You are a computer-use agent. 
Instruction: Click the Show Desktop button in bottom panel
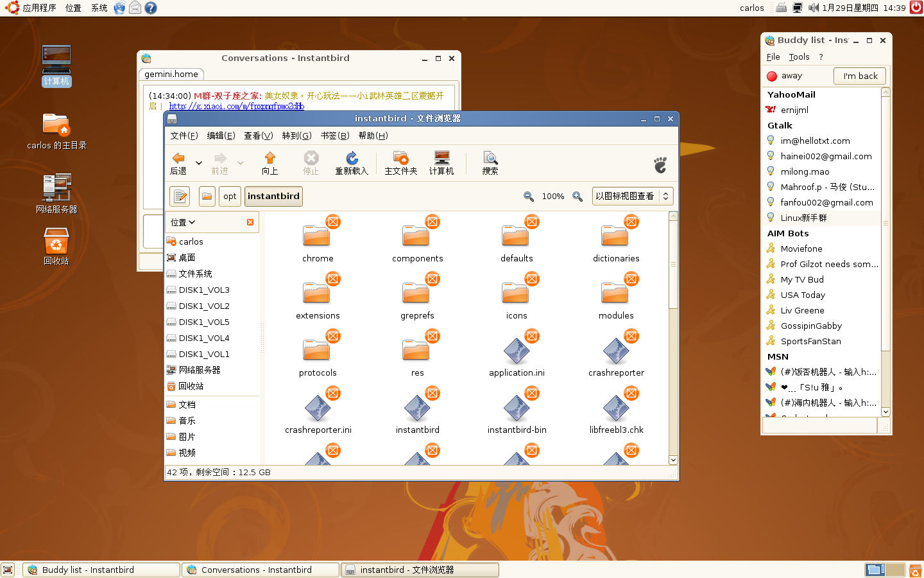[x=8, y=570]
